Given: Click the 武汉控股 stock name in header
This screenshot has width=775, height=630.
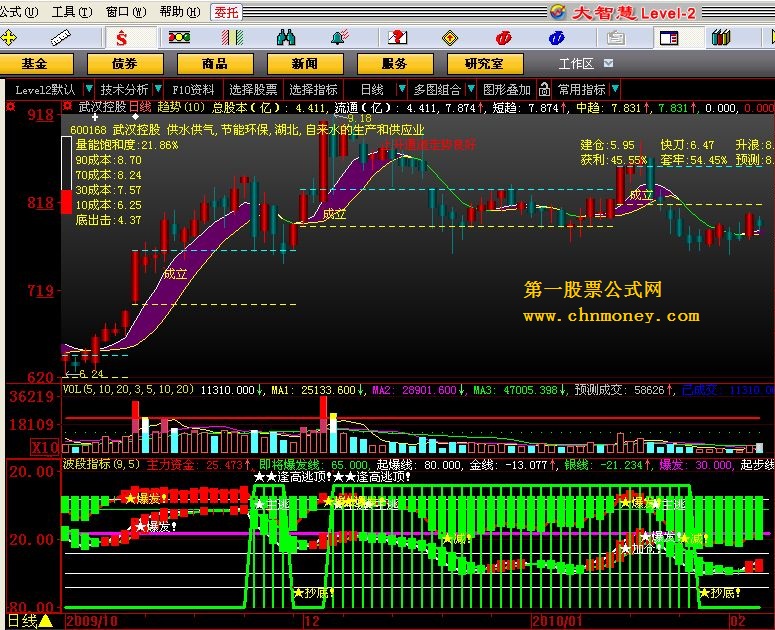Looking at the screenshot, I should (x=102, y=107).
